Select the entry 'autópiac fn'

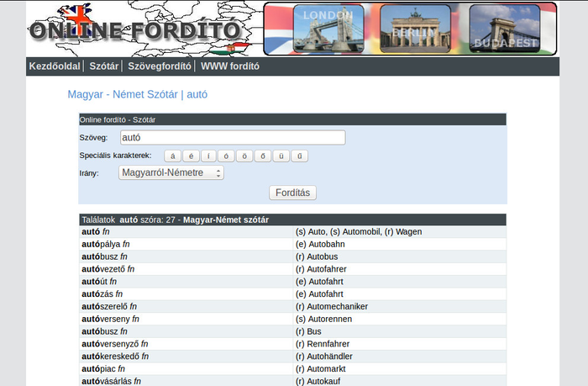[103, 368]
